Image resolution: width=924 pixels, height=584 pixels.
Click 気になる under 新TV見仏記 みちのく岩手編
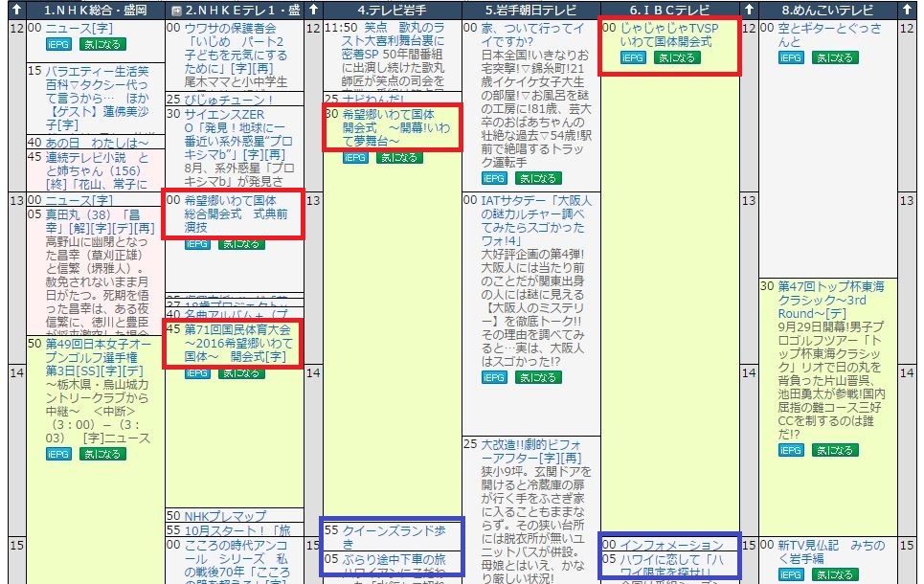(835, 574)
